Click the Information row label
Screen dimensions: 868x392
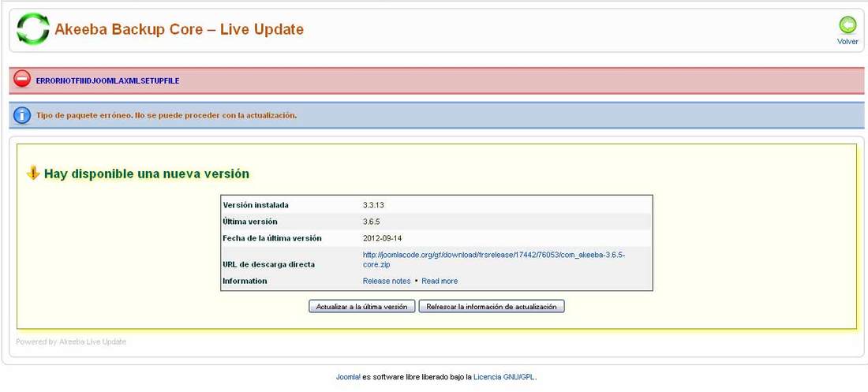245,282
